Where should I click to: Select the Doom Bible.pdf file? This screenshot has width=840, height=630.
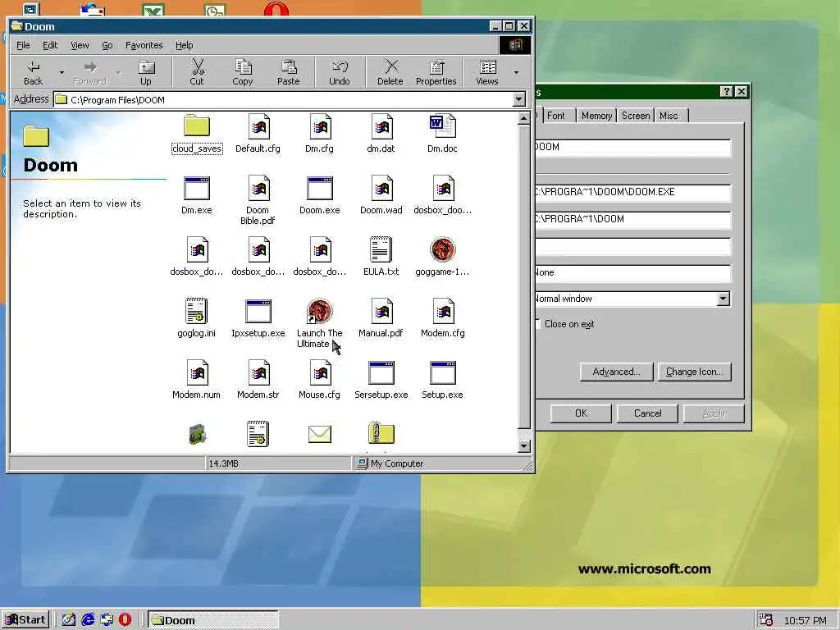[x=258, y=200]
